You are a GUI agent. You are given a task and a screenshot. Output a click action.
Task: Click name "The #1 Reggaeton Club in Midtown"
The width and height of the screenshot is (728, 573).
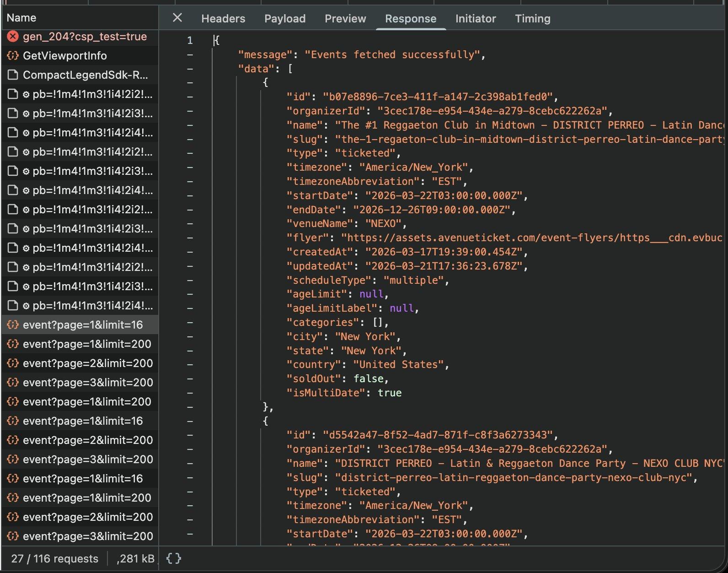click(505, 125)
